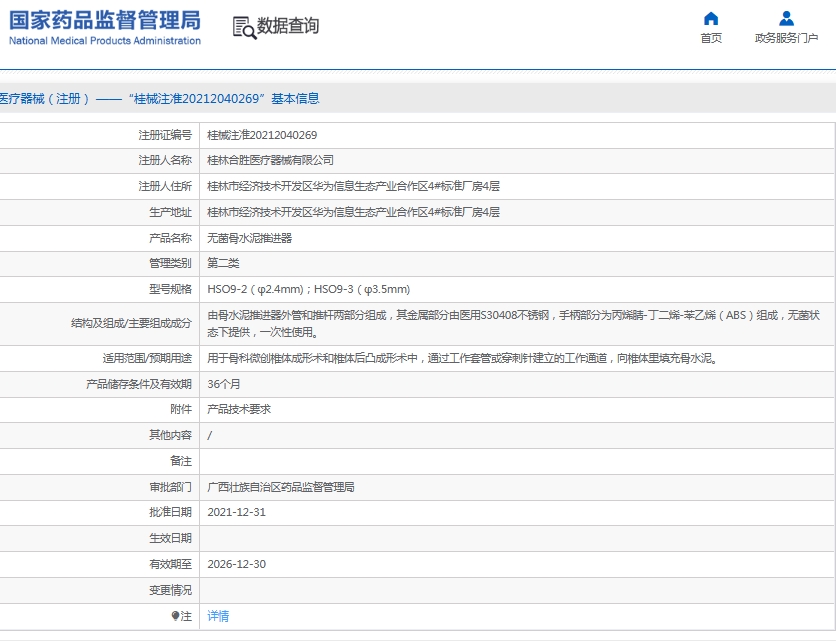Click the 型号规格 label
Image resolution: width=836 pixels, height=641 pixels.
170,290
